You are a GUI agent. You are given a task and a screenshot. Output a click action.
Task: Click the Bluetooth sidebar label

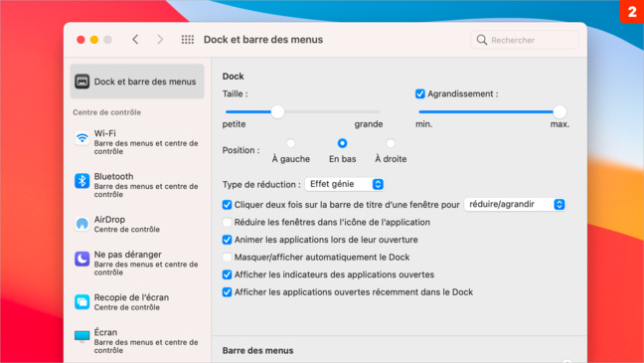click(x=113, y=176)
